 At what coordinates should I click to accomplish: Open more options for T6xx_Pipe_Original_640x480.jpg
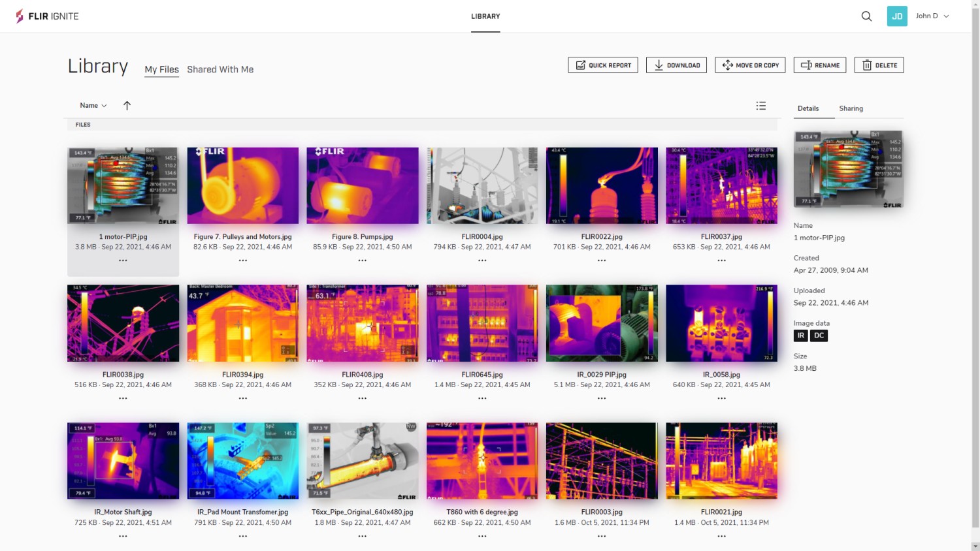363,536
